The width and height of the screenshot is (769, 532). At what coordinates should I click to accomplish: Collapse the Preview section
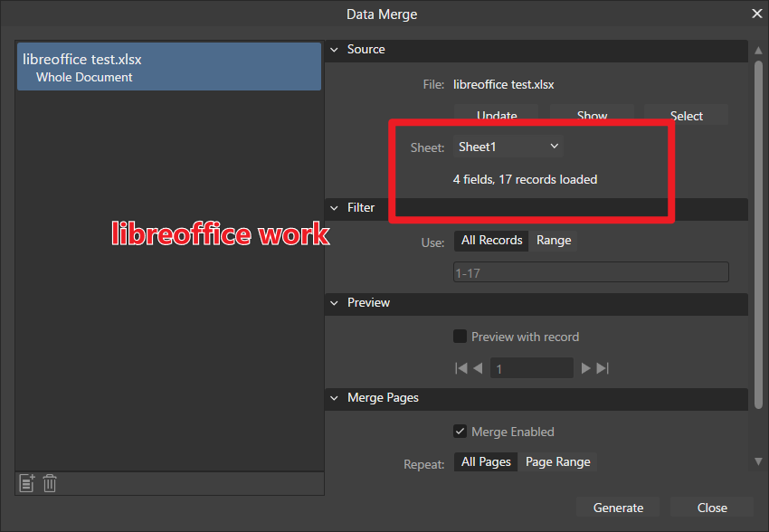(x=334, y=303)
